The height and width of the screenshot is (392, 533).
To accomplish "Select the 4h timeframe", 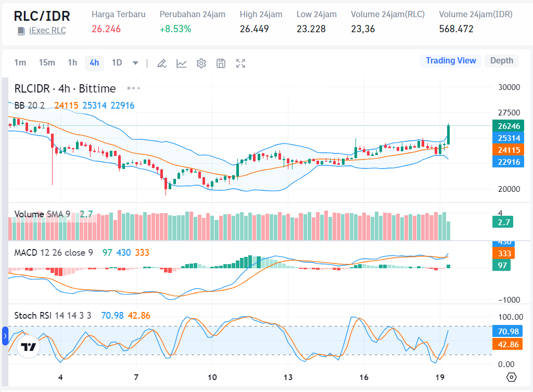I will [x=94, y=63].
